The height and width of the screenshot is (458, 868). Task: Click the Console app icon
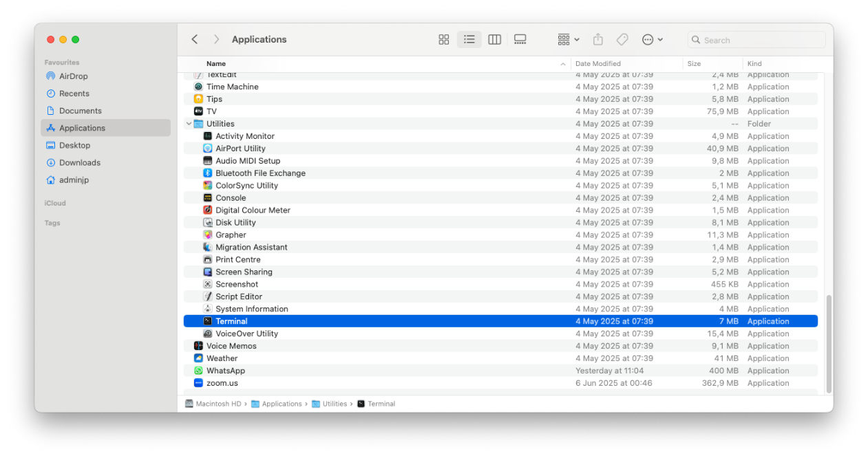[208, 198]
